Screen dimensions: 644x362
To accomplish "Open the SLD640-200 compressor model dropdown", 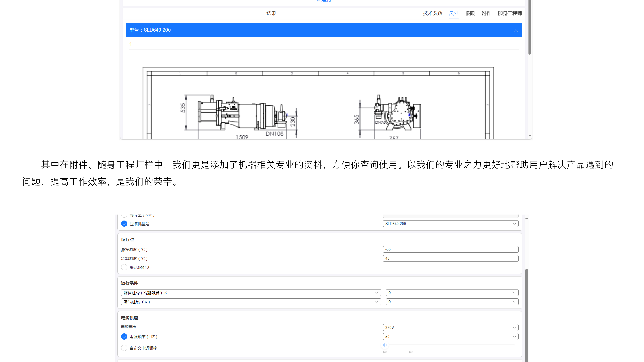I will (451, 224).
